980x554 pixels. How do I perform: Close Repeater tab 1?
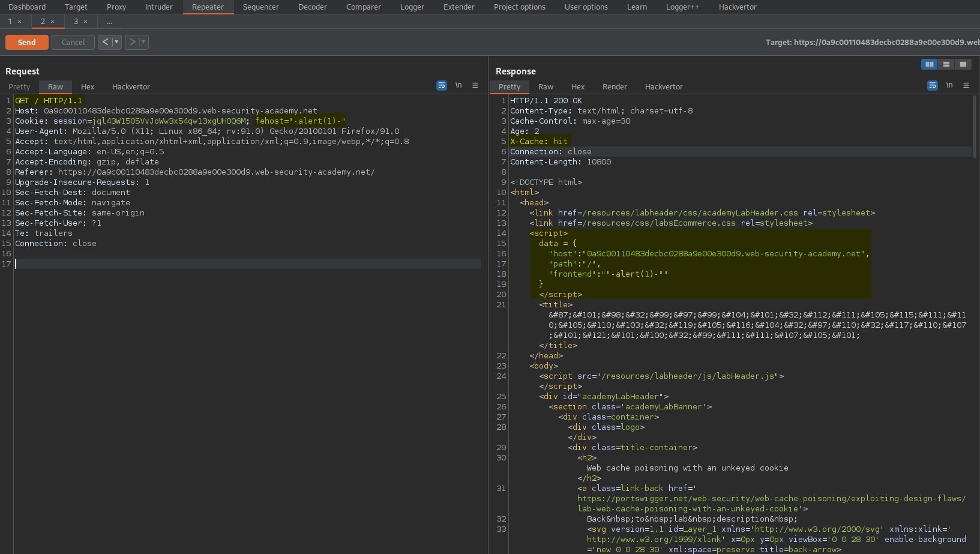[19, 22]
